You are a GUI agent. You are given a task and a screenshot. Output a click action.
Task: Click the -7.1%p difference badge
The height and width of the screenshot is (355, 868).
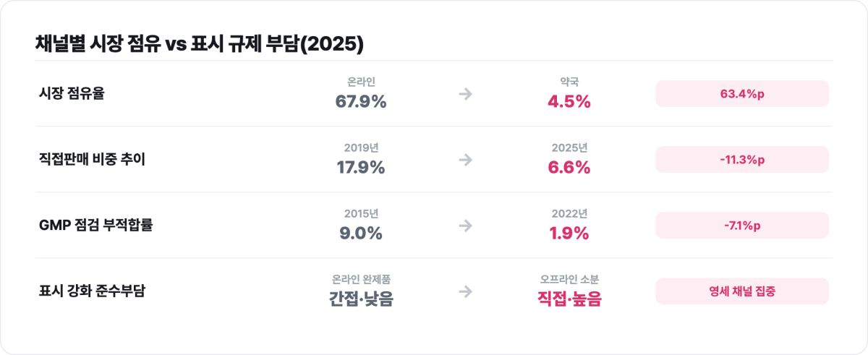pyautogui.click(x=742, y=226)
